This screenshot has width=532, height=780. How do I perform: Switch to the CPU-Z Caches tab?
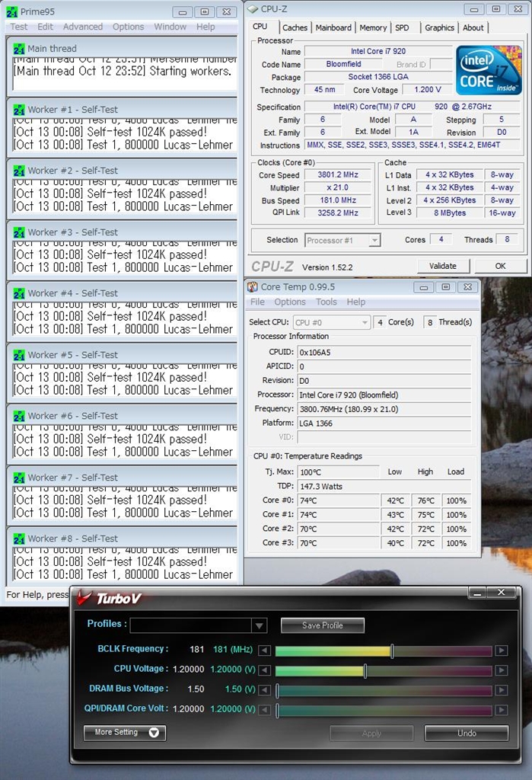295,28
